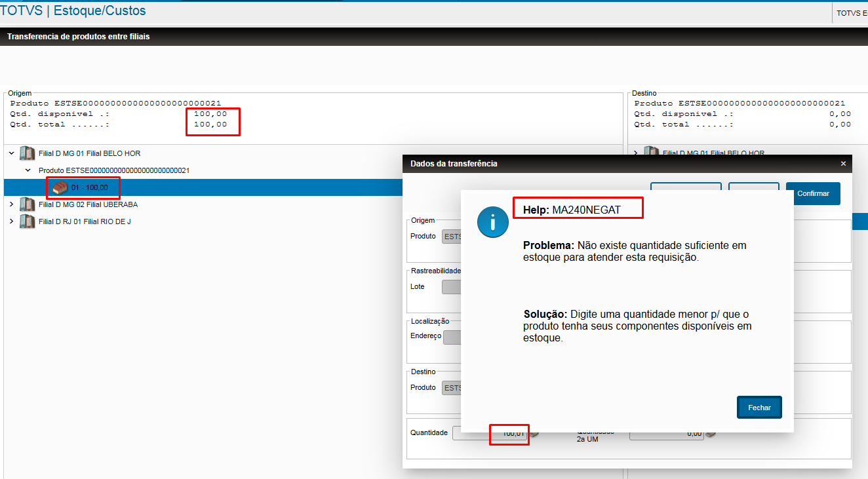Viewport: 868px width, 479px height.
Task: Click the Fechar button in Help dialog
Action: click(x=759, y=407)
